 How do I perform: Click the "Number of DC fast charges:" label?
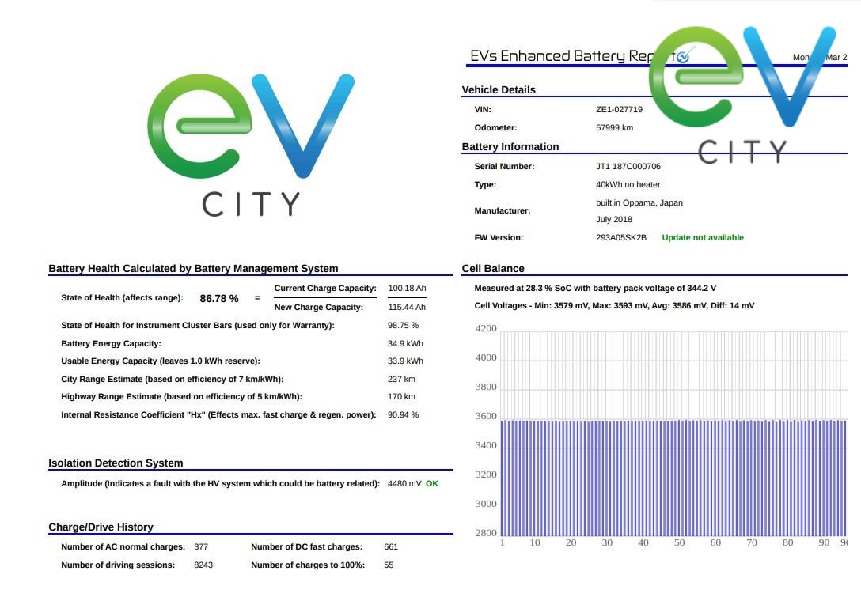pyautogui.click(x=307, y=547)
